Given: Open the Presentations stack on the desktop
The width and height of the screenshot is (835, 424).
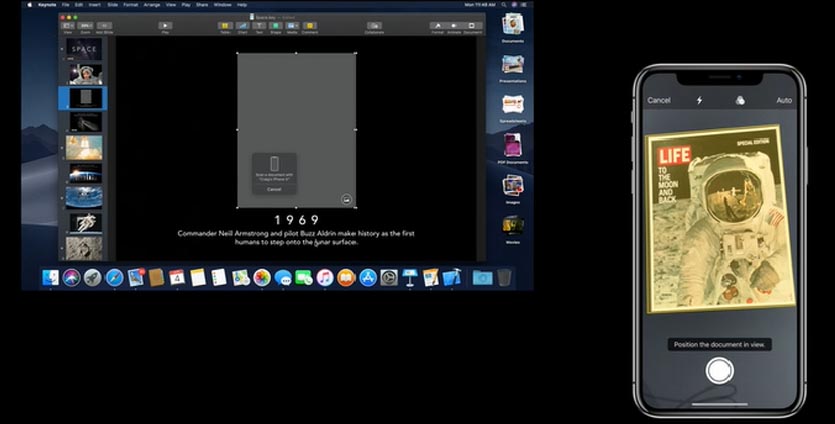Looking at the screenshot, I should coord(512,68).
